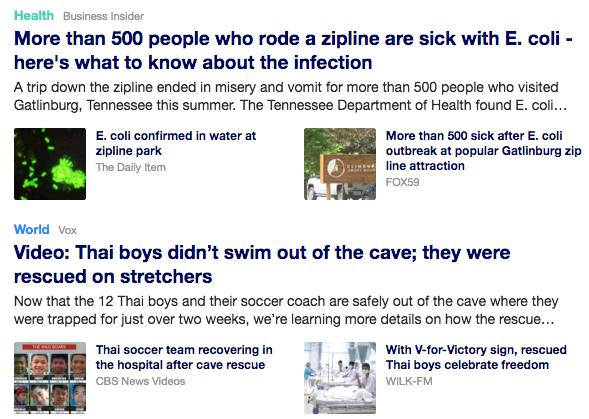The image size is (589, 419).
Task: Click the FOX59 source label
Action: (x=402, y=182)
